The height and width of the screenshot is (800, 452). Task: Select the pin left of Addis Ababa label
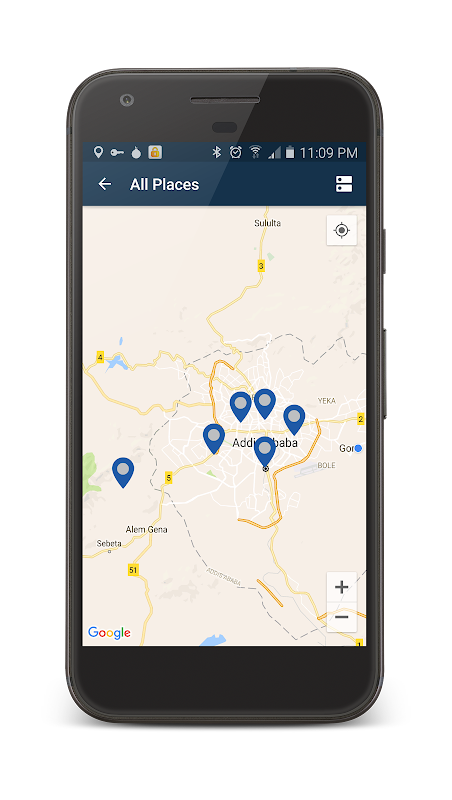214,439
